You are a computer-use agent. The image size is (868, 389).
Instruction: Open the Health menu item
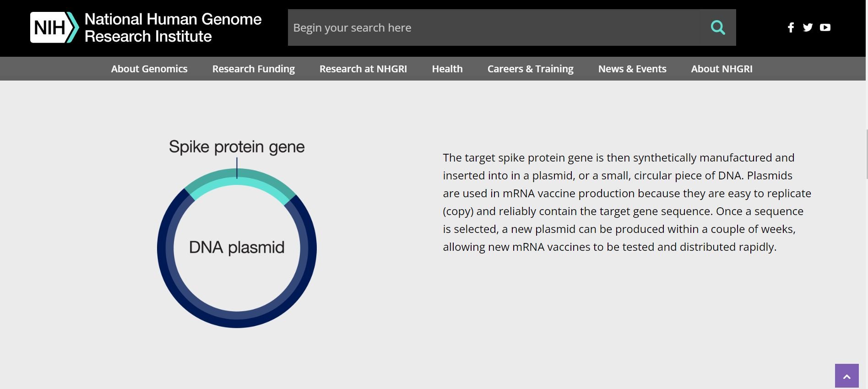tap(447, 69)
